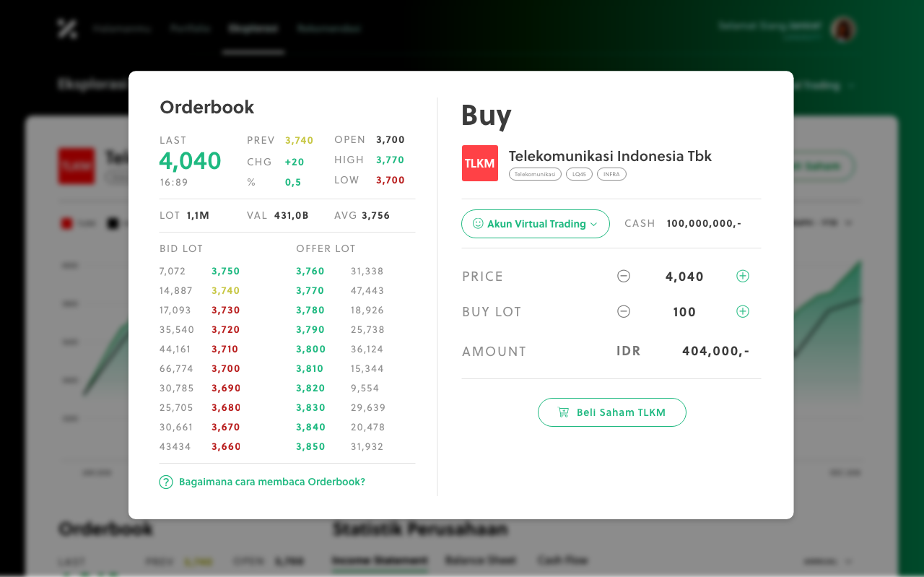The width and height of the screenshot is (924, 577).
Task: Click the buy lot value 100 field
Action: pyautogui.click(x=684, y=312)
